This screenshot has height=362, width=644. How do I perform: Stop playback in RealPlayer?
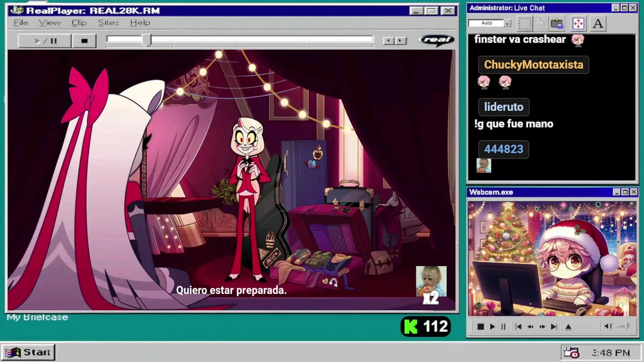tap(84, 41)
